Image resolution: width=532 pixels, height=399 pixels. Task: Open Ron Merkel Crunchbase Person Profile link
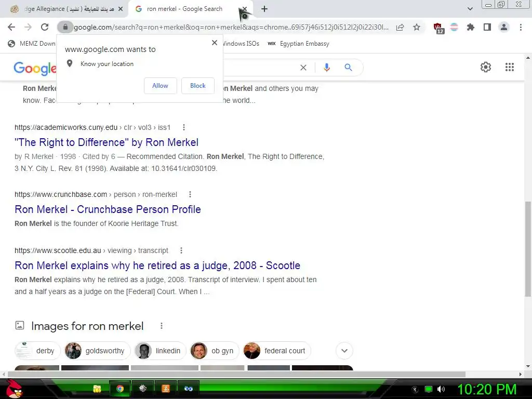click(x=108, y=209)
